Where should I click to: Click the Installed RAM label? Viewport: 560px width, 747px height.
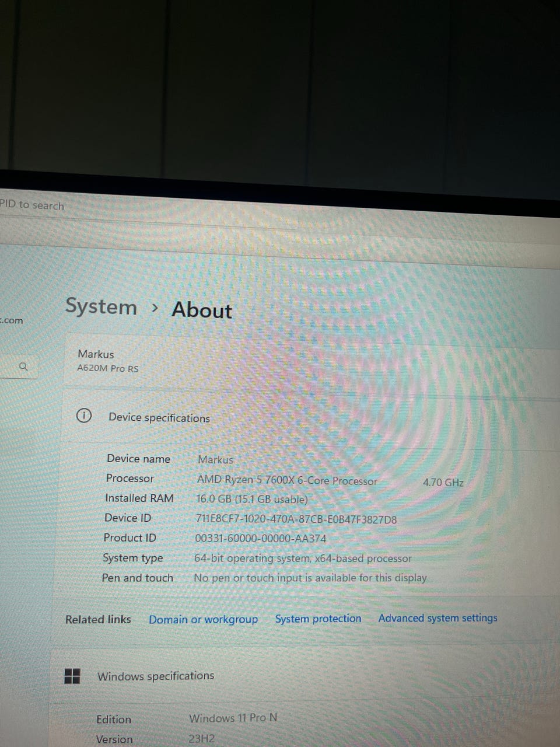point(139,498)
